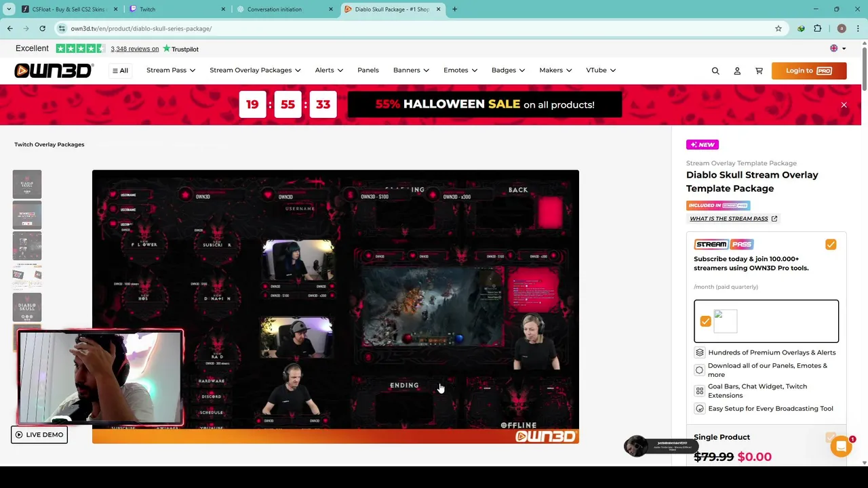This screenshot has height=488, width=868.
Task: Expand the Makers menu
Action: (555, 70)
